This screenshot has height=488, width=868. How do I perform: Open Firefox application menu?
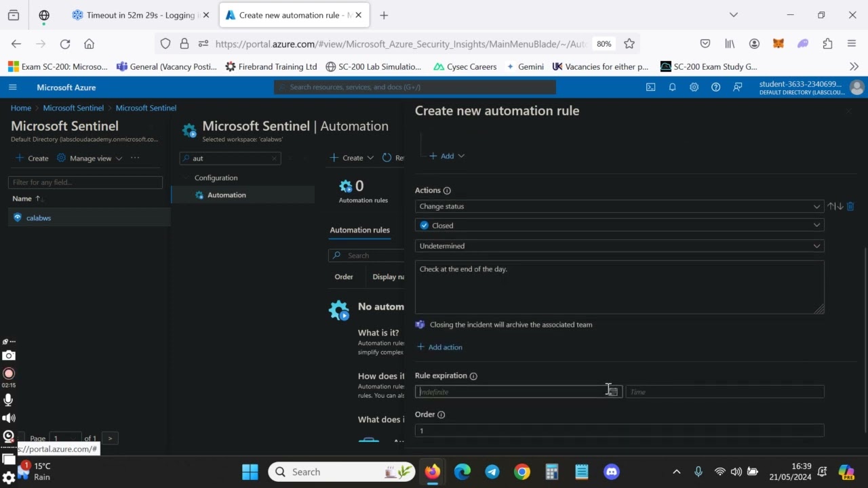[852, 43]
